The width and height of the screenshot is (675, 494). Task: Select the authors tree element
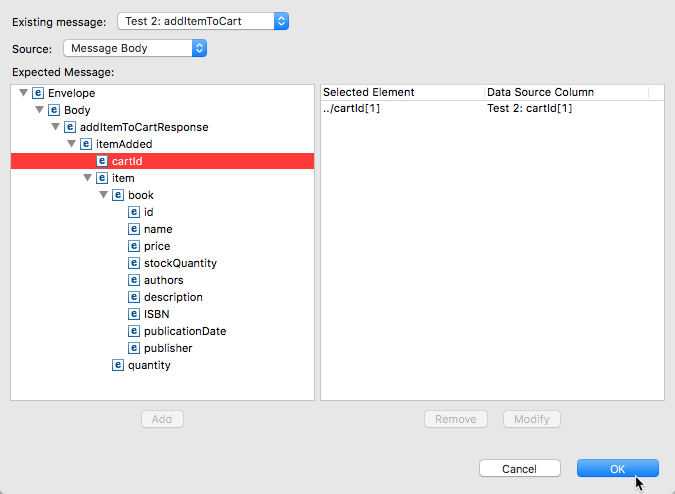coord(163,280)
